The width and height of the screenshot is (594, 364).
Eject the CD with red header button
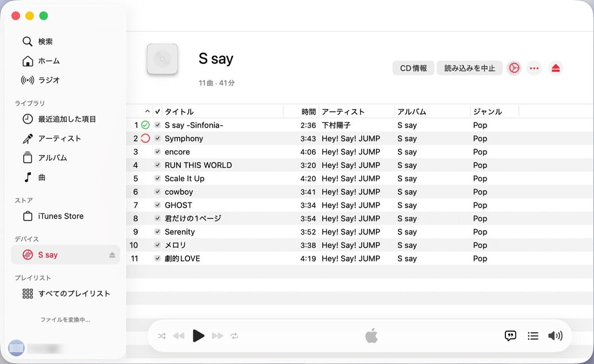[555, 68]
